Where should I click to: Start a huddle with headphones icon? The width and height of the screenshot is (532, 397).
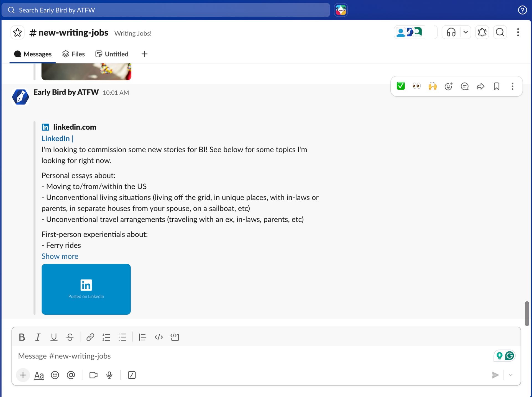pos(451,32)
